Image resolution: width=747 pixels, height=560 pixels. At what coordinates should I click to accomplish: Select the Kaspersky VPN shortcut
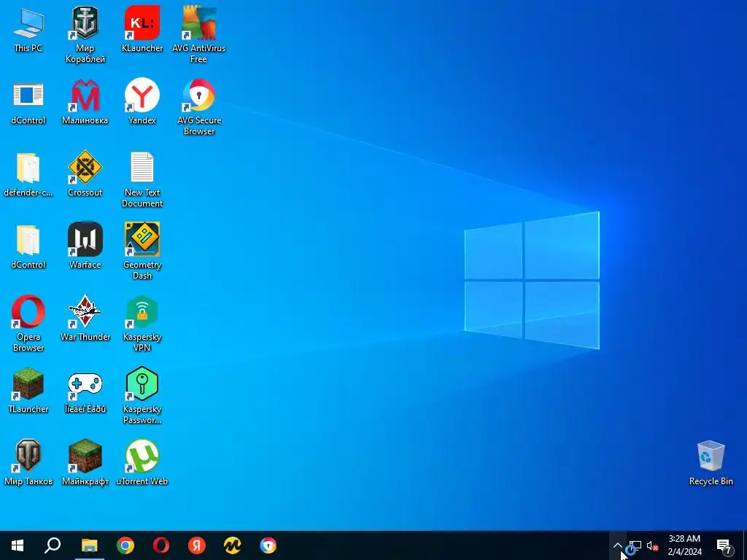click(142, 324)
